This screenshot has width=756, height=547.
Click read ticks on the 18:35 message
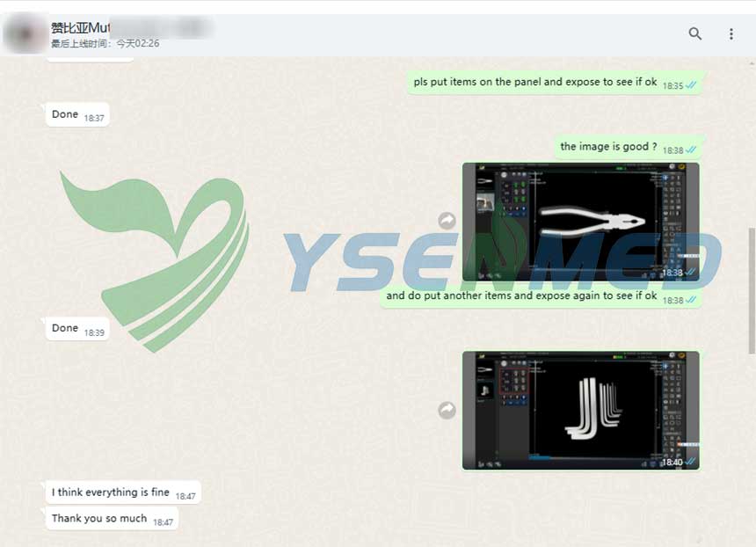pos(691,85)
